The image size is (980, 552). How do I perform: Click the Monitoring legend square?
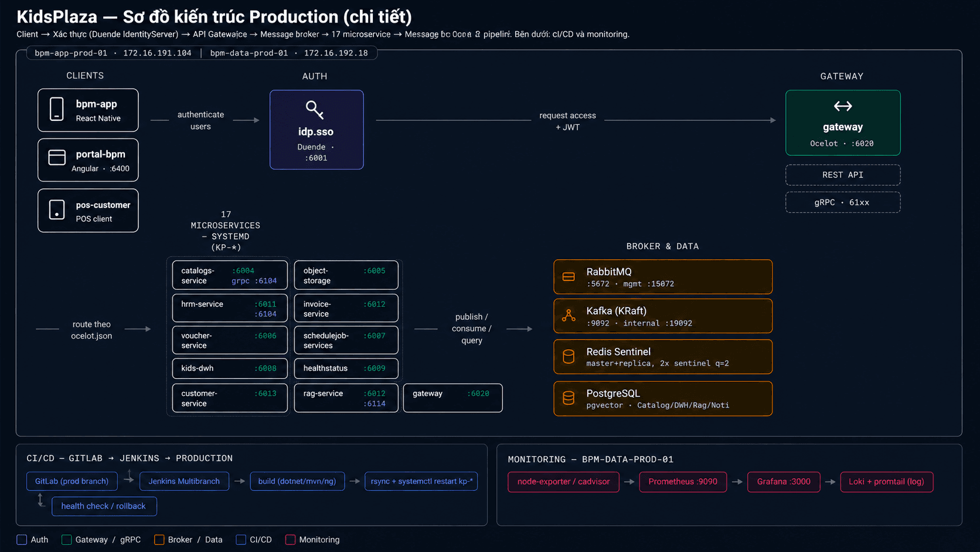(x=290, y=540)
